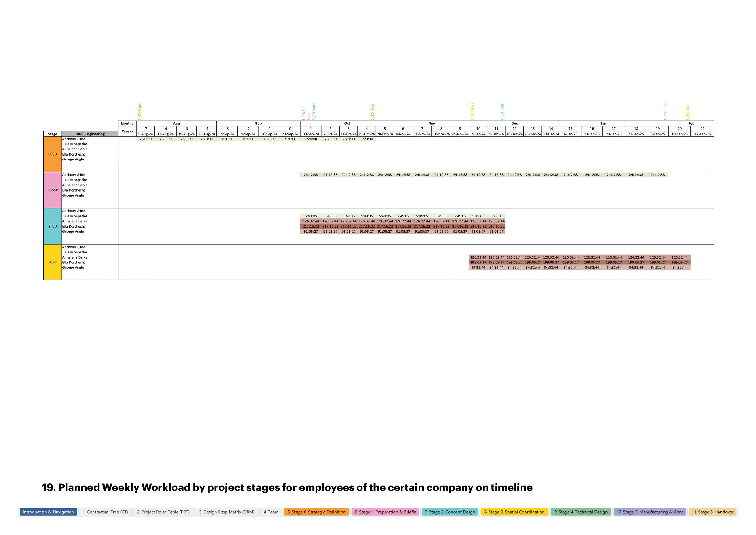The image size is (756, 535).
Task: Click the orange 0_SD stage cell
Action: [52, 154]
